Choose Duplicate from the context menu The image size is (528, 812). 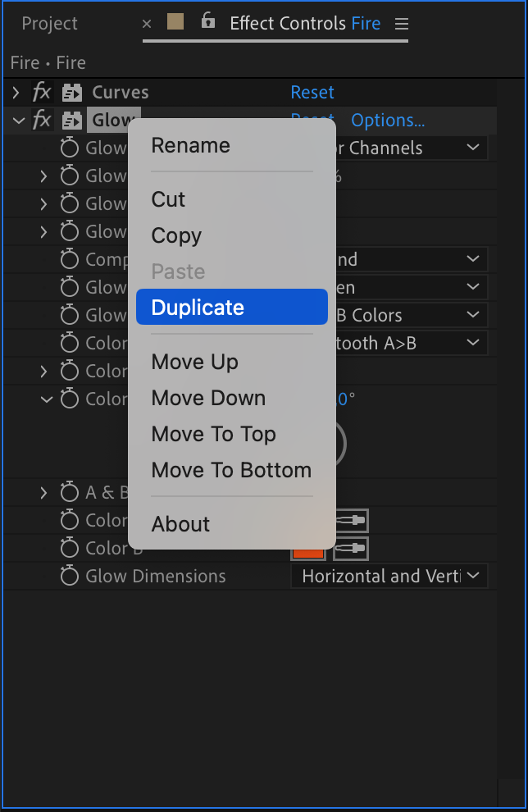(232, 307)
